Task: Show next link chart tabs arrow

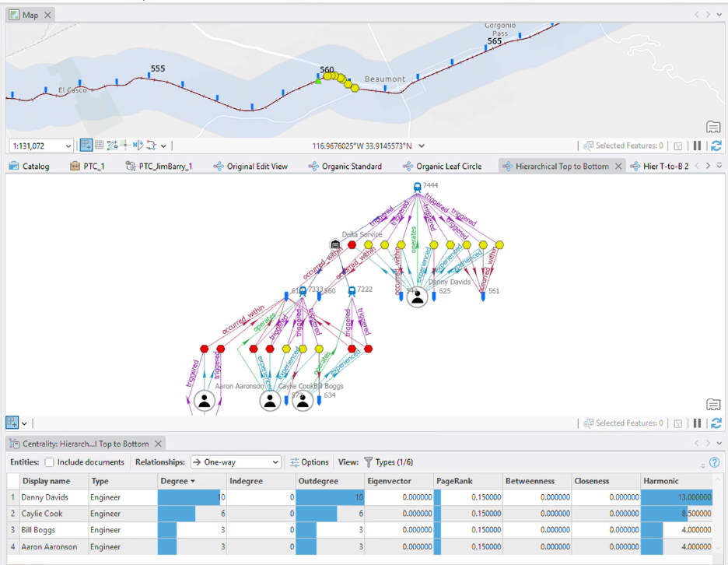Action: pos(708,166)
